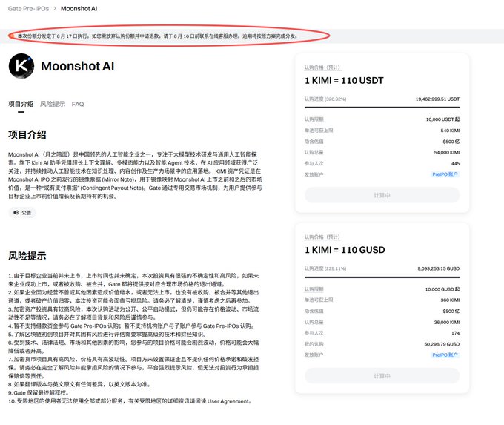Click the 1 KIMI = 110 GUSD price
The width and height of the screenshot is (504, 425).
click(345, 250)
